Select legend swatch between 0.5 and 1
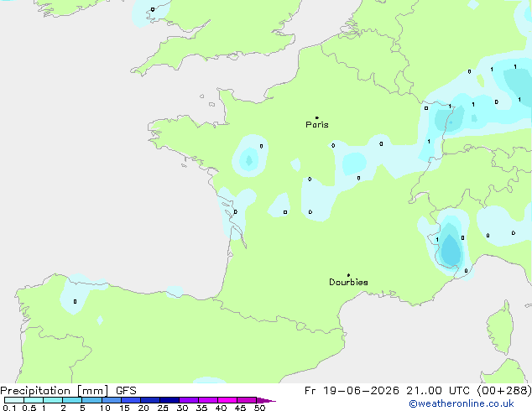Image resolution: width=532 pixels, height=411 pixels. [x=34, y=400]
